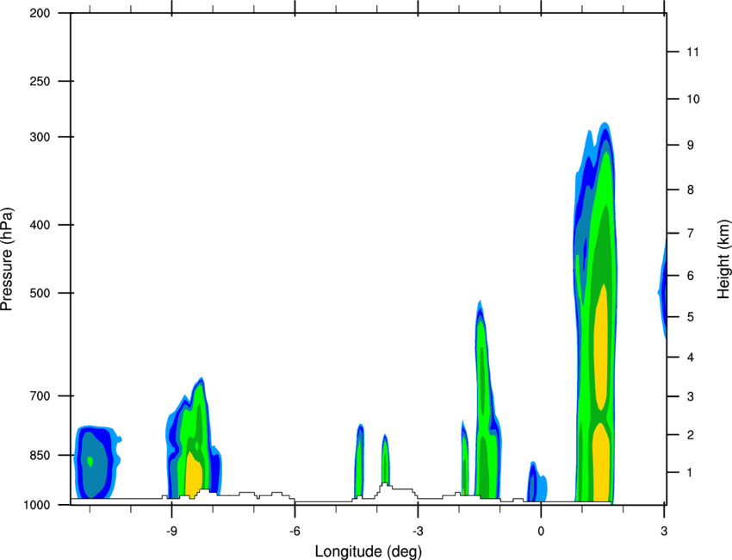Click the -6 longitude tick label
The image size is (732, 560).
pos(295,531)
